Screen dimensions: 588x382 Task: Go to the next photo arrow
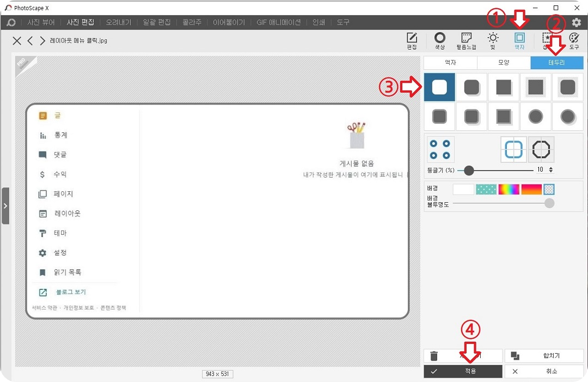[42, 40]
